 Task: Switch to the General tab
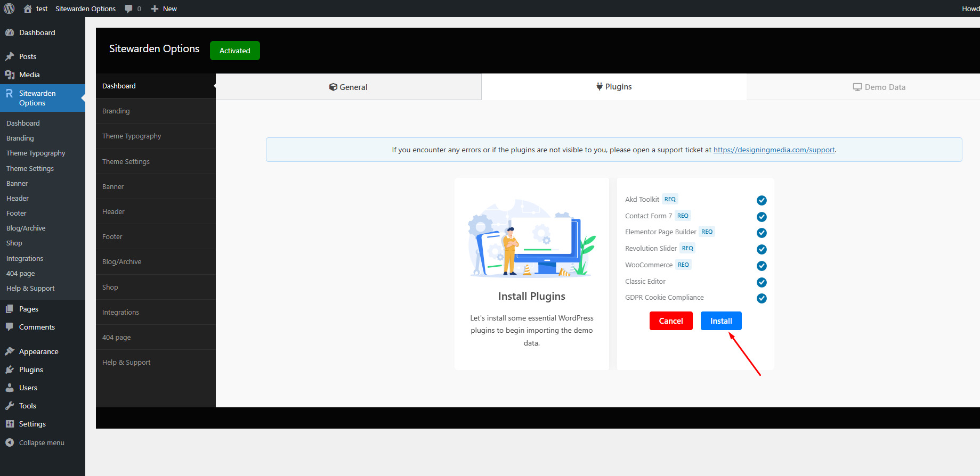coord(349,87)
